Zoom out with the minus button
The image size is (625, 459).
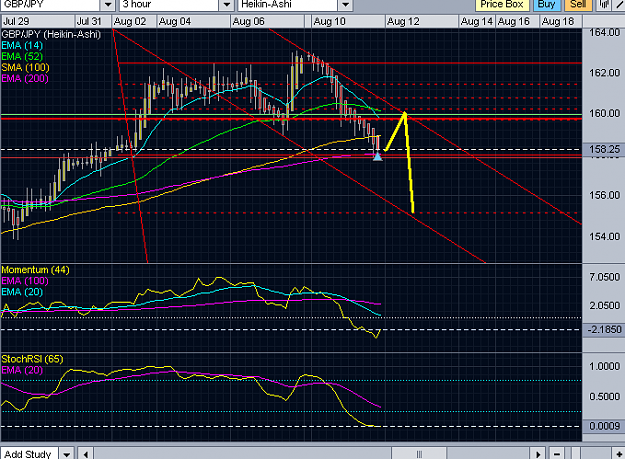[557, 453]
